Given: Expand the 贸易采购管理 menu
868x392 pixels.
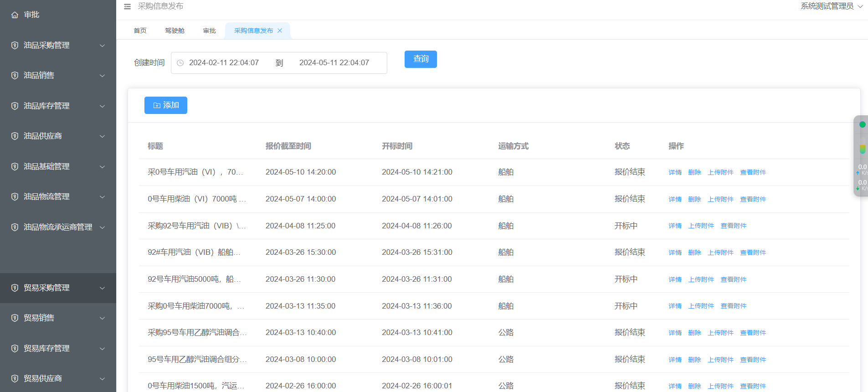Looking at the screenshot, I should point(103,288).
